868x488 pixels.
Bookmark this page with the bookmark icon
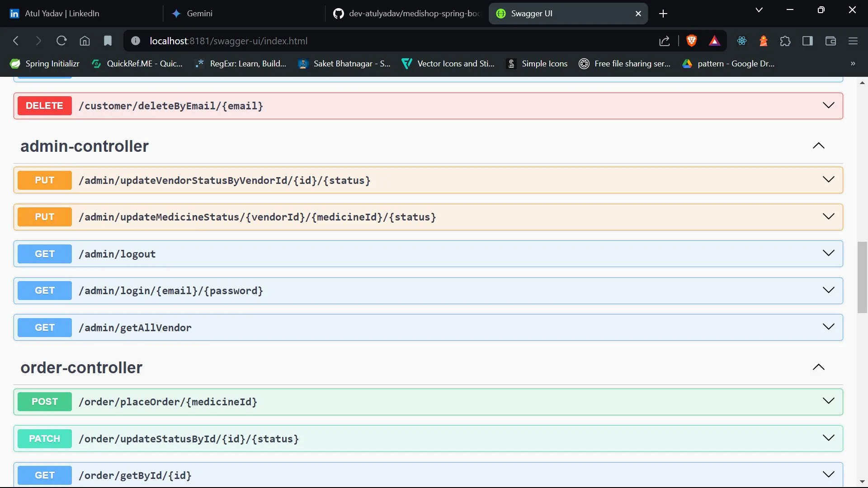108,41
